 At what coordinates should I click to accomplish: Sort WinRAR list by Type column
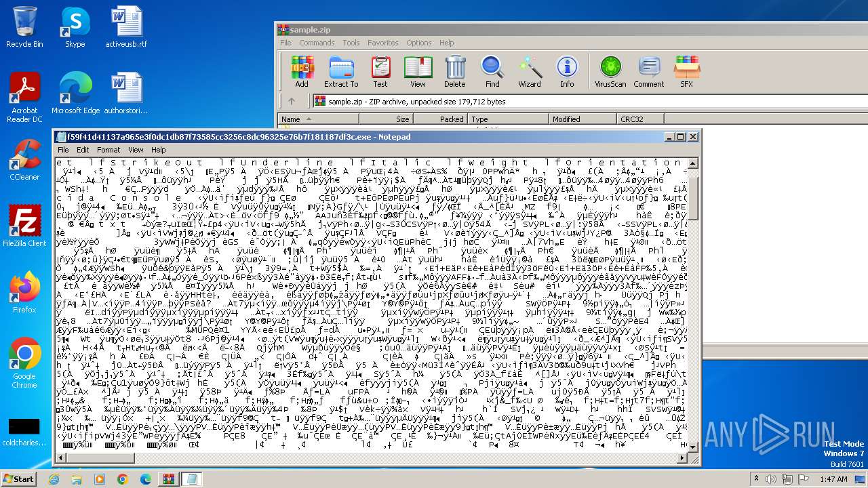508,119
